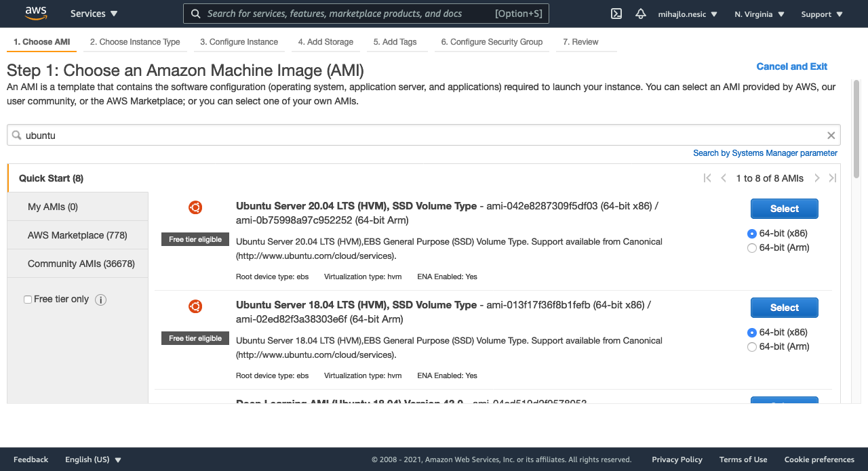Open the notifications bell icon

click(641, 14)
